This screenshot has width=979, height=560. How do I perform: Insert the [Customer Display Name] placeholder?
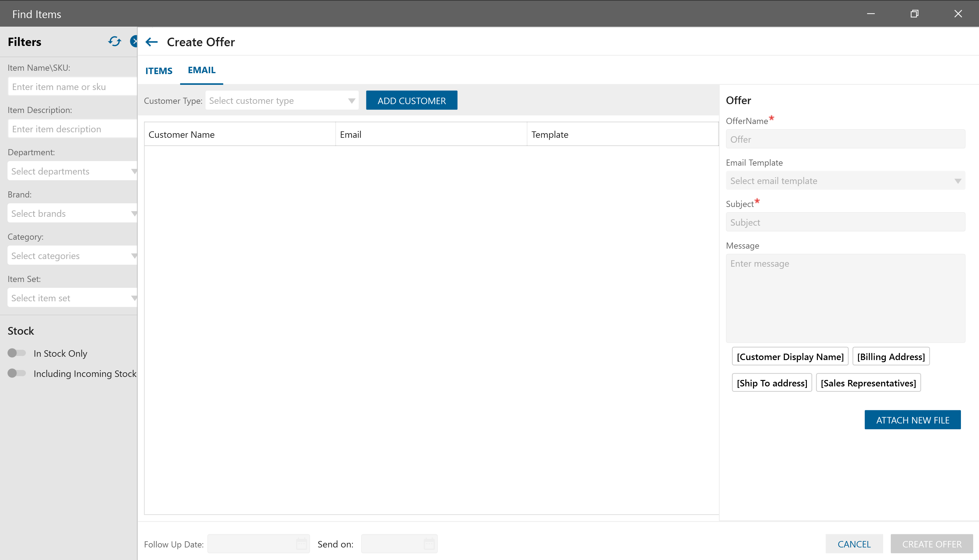[790, 356]
